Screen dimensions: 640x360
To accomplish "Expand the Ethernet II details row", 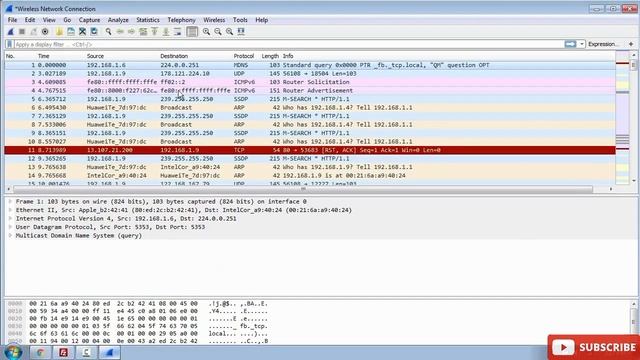I will tap(10, 210).
